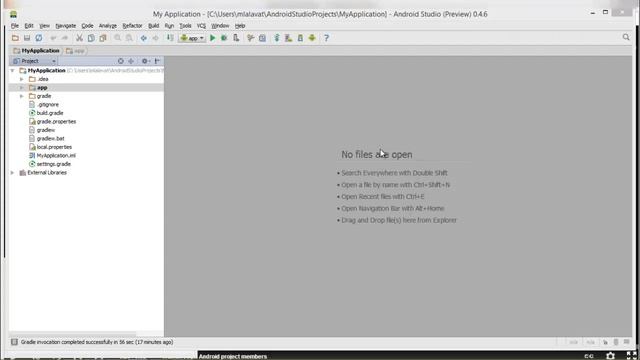Click the Undo toolbar icon

[x=53, y=38]
